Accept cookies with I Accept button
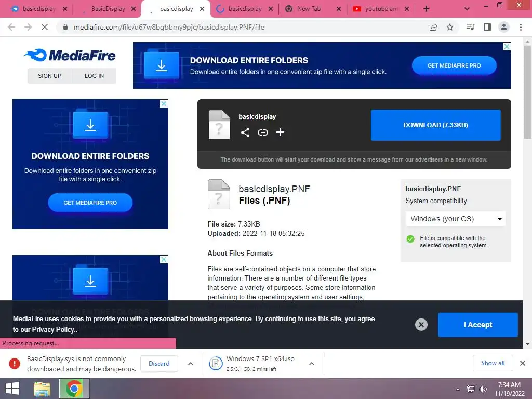Image resolution: width=532 pixels, height=399 pixels. point(478,325)
